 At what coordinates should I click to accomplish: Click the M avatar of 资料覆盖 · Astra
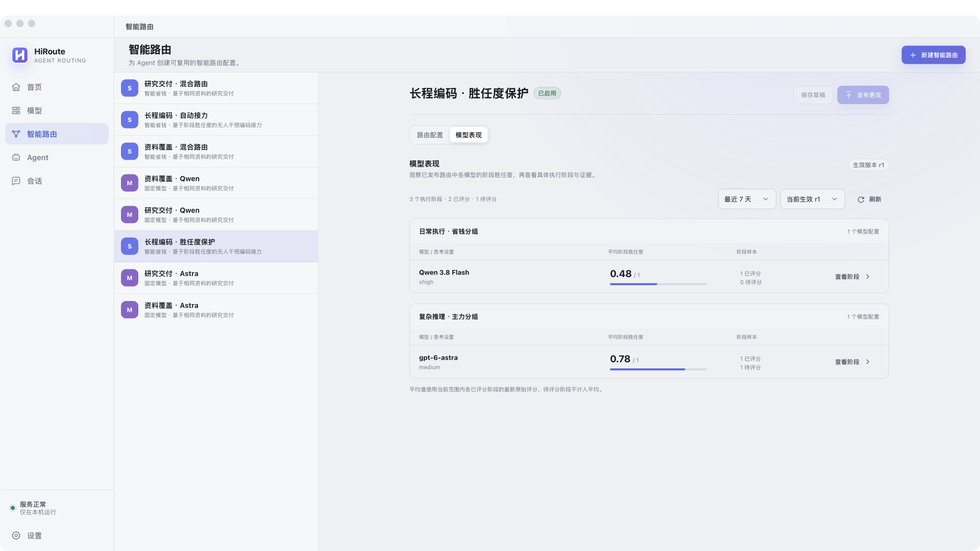(130, 310)
